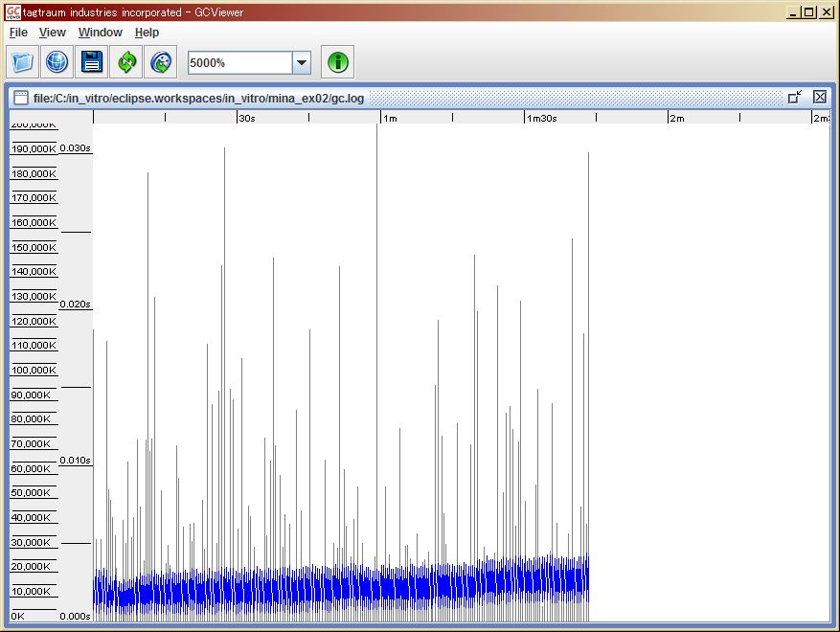Viewport: 840px width, 632px height.
Task: Minimize the gc.log internal frame
Action: tap(795, 97)
